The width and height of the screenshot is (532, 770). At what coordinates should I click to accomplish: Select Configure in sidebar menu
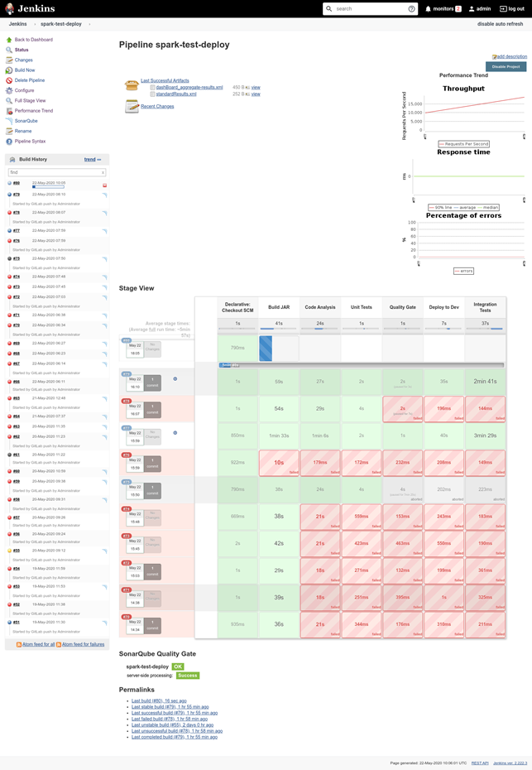(x=24, y=90)
